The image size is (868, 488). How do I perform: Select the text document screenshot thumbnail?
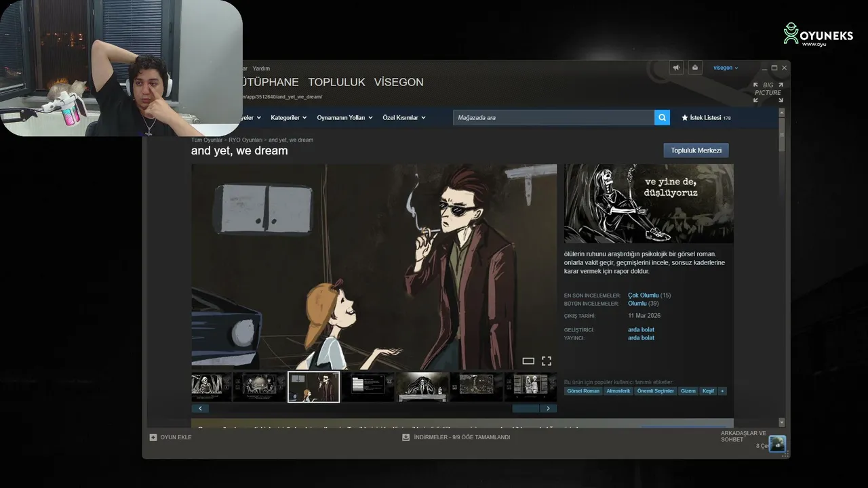point(368,387)
